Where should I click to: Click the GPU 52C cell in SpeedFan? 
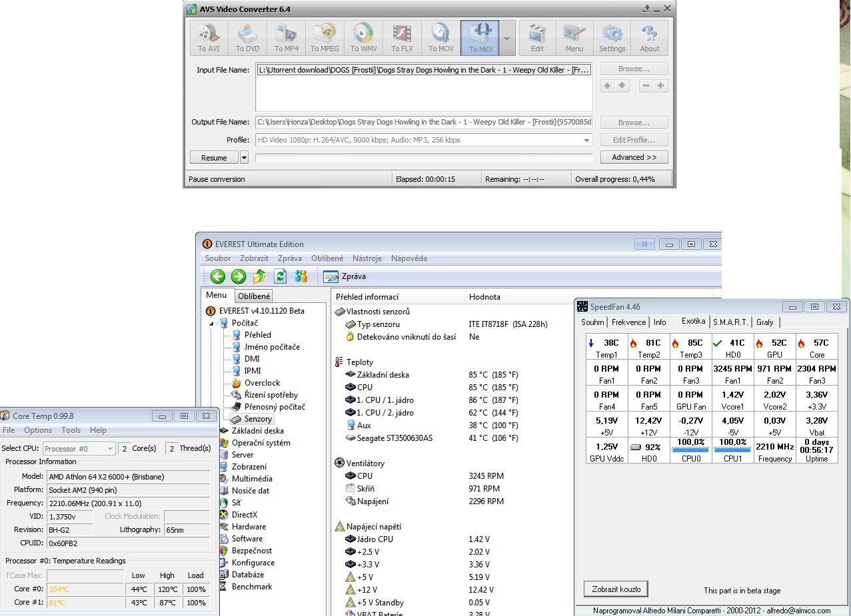(x=774, y=347)
